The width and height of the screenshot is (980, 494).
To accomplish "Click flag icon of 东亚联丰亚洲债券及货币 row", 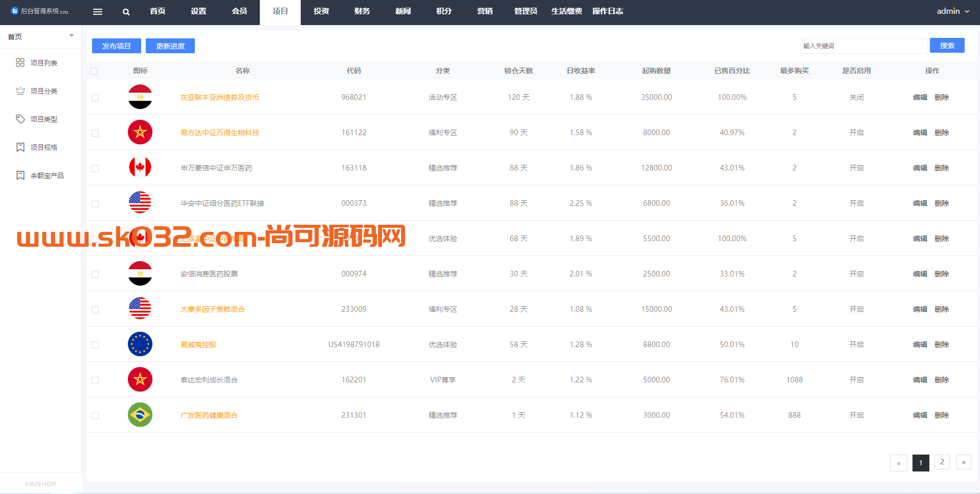I will tap(140, 97).
